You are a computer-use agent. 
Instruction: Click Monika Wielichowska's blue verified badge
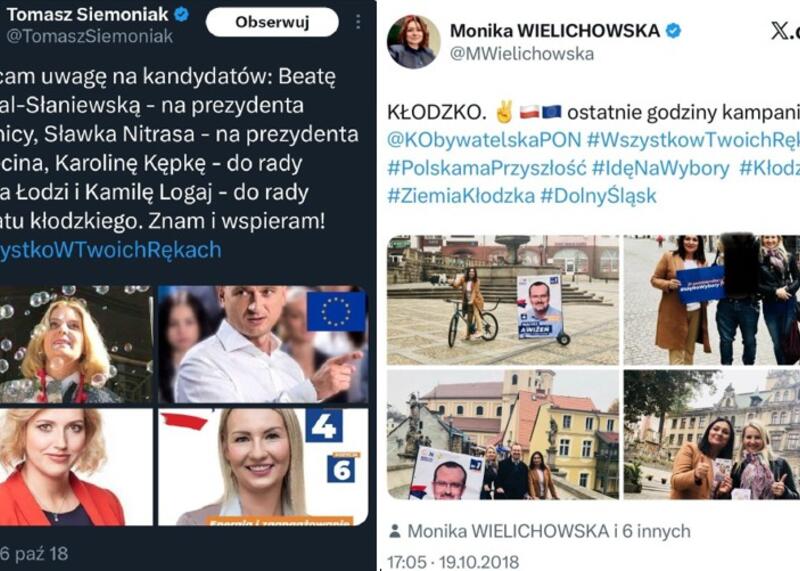[x=673, y=31]
